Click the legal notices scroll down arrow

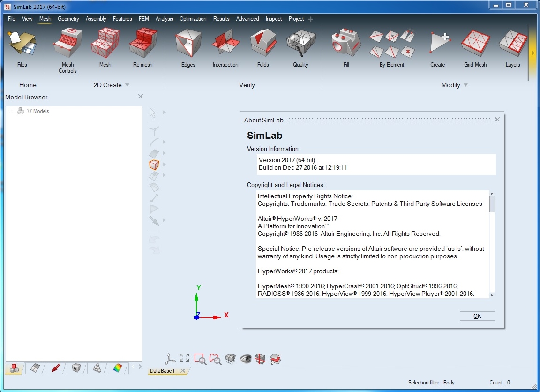(x=492, y=295)
